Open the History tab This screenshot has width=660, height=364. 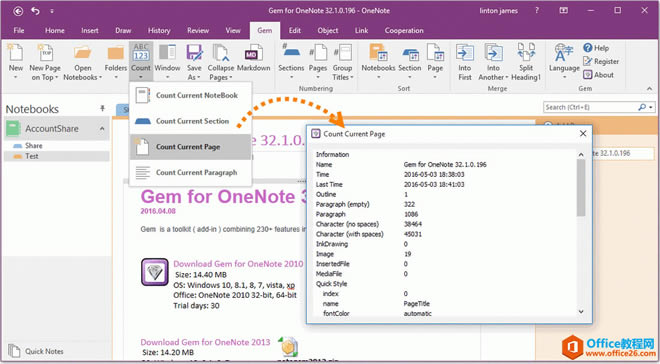click(x=159, y=30)
